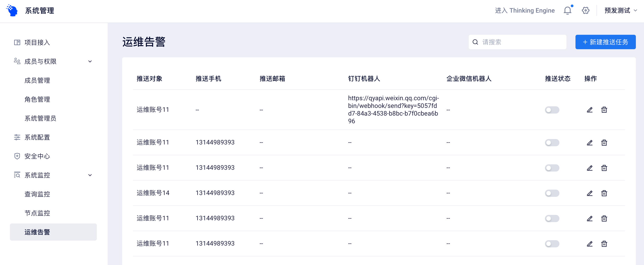Click 新建推送任务 button
This screenshot has width=644, height=265.
click(x=605, y=42)
